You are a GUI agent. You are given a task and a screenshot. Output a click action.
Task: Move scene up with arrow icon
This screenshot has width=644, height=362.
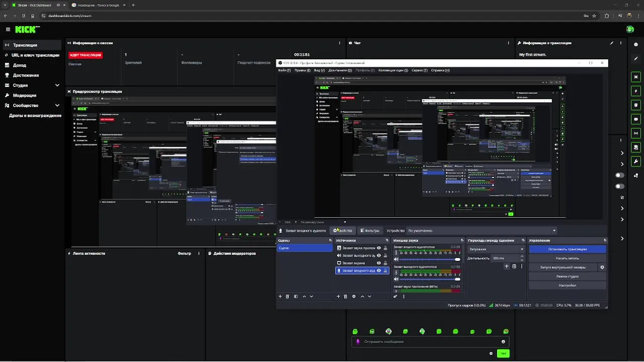point(304,297)
